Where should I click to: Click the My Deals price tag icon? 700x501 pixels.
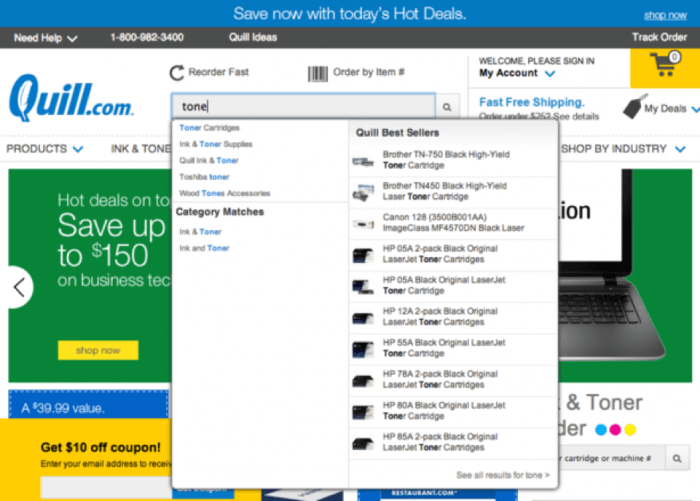634,107
